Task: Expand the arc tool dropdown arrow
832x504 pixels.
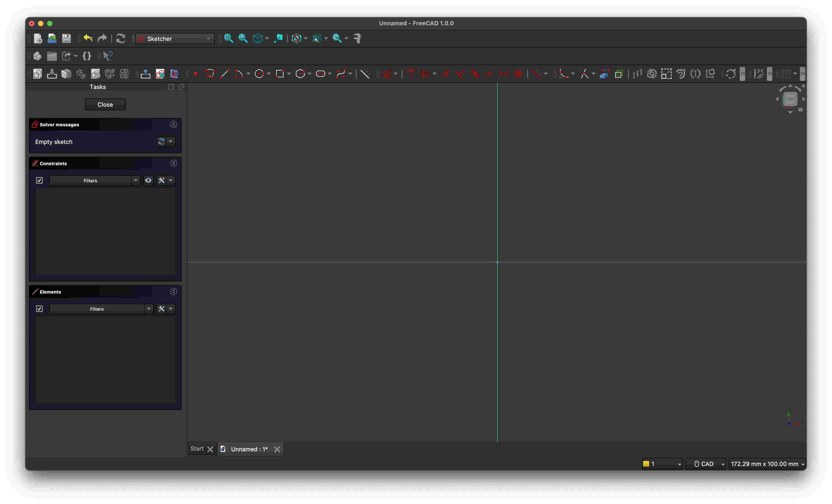Action: 248,74
